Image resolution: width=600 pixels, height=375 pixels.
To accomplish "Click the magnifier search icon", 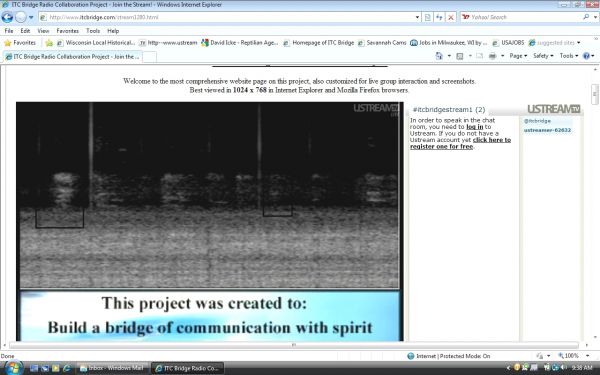I will click(586, 17).
